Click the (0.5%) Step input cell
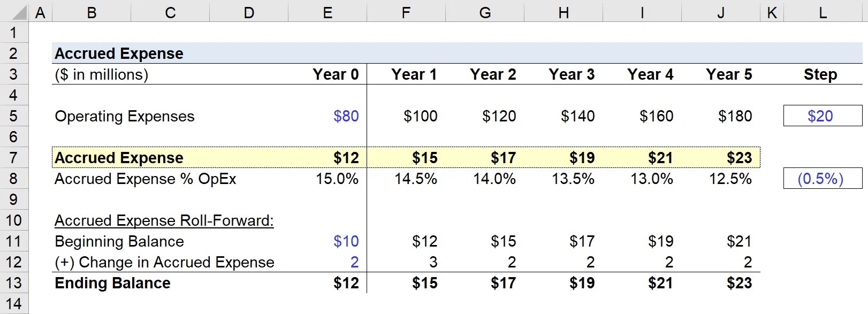The height and width of the screenshot is (314, 868). pyautogui.click(x=822, y=179)
